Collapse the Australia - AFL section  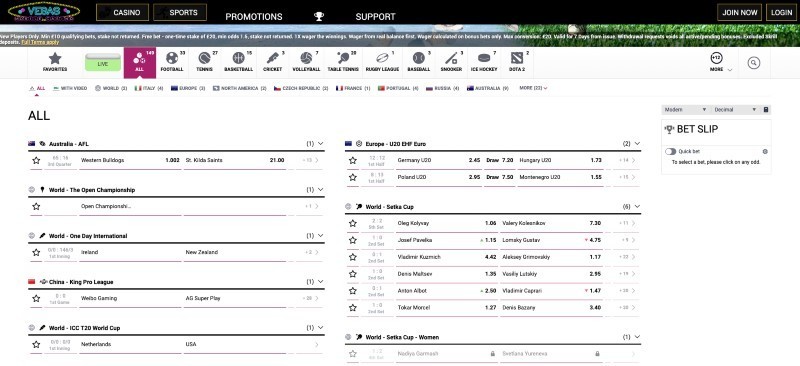pyautogui.click(x=320, y=144)
